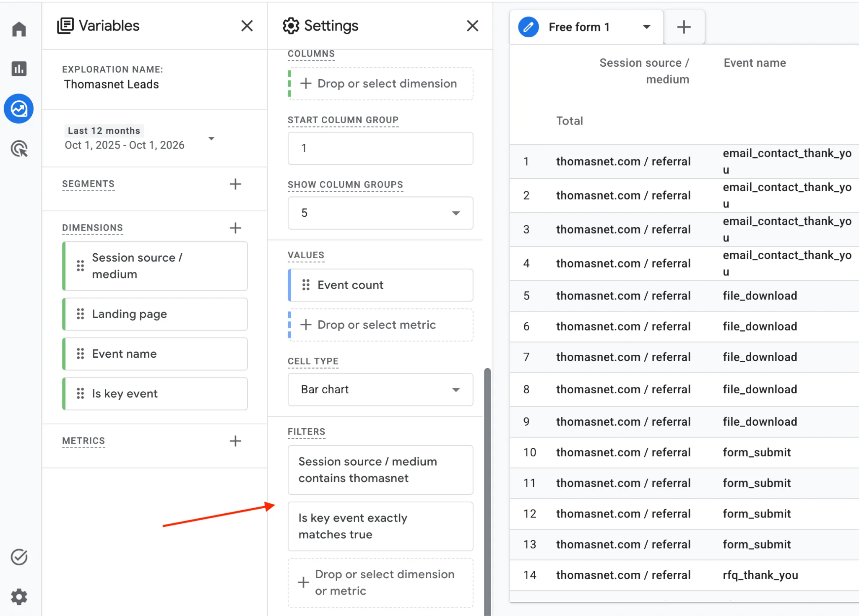Viewport: 859px width, 616px height.
Task: Add a new dimension with plus icon
Action: [235, 228]
